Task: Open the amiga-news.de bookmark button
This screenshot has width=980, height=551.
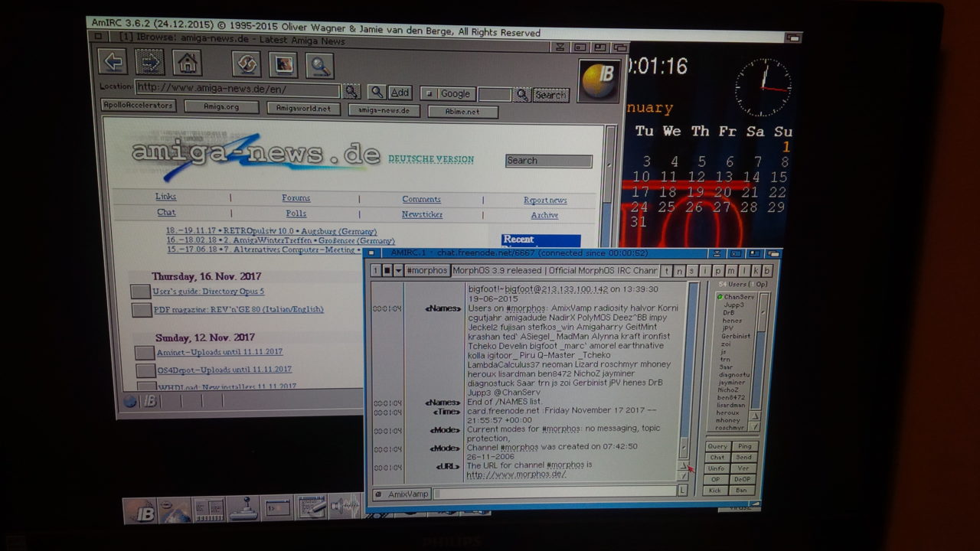Action: point(384,110)
